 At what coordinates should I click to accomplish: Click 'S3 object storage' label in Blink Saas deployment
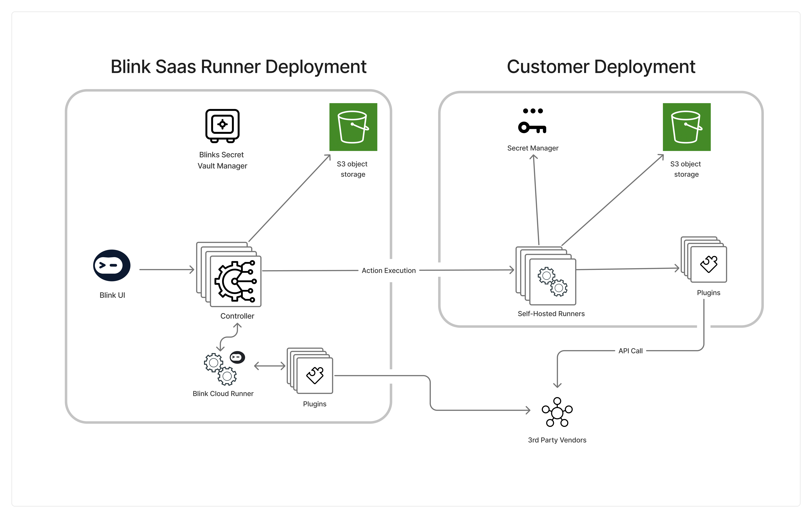352,169
